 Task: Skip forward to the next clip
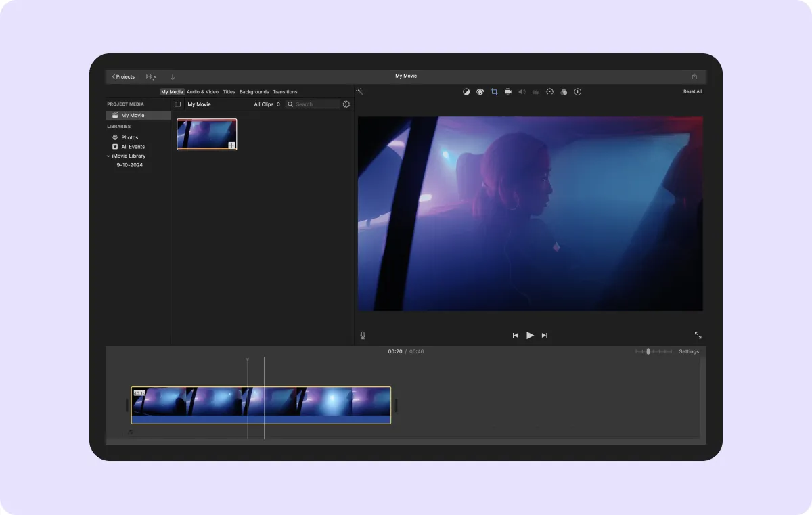545,335
